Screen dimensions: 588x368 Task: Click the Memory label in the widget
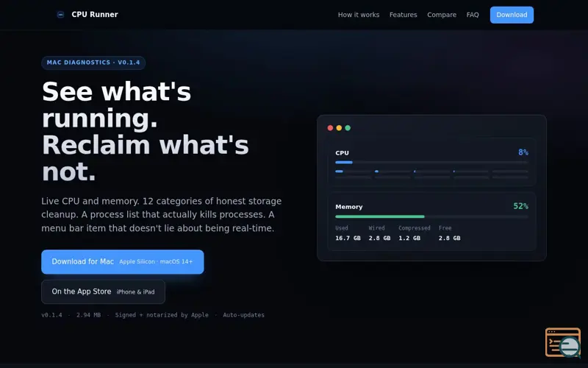[348, 207]
